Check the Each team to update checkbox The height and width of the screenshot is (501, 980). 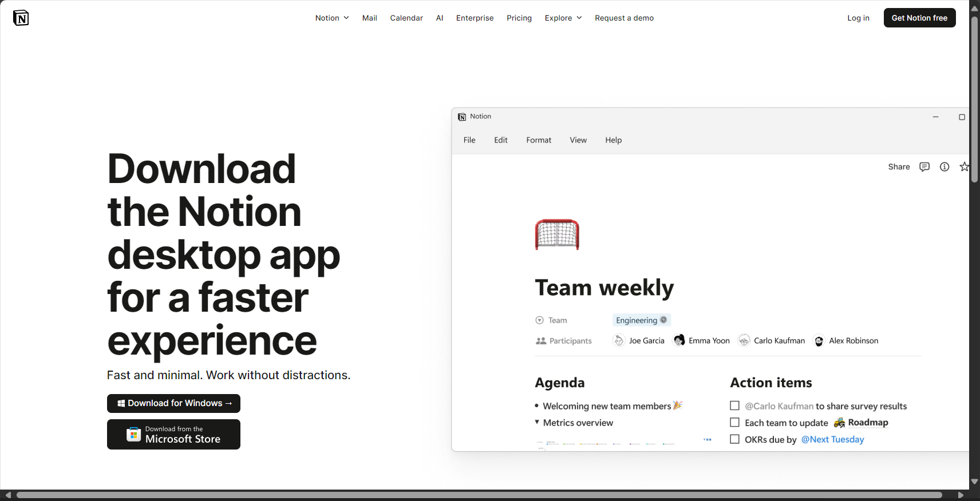pyautogui.click(x=734, y=422)
